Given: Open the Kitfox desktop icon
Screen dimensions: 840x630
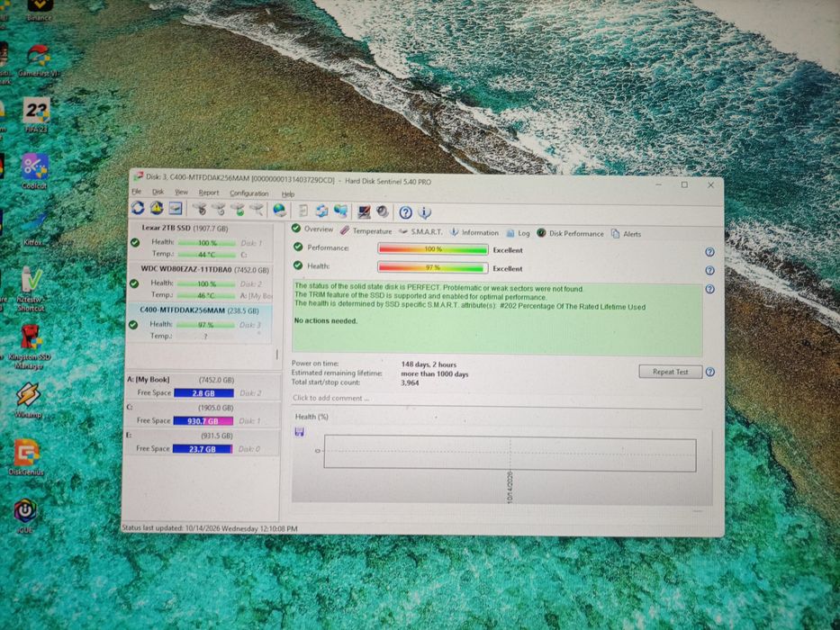Looking at the screenshot, I should click(33, 229).
